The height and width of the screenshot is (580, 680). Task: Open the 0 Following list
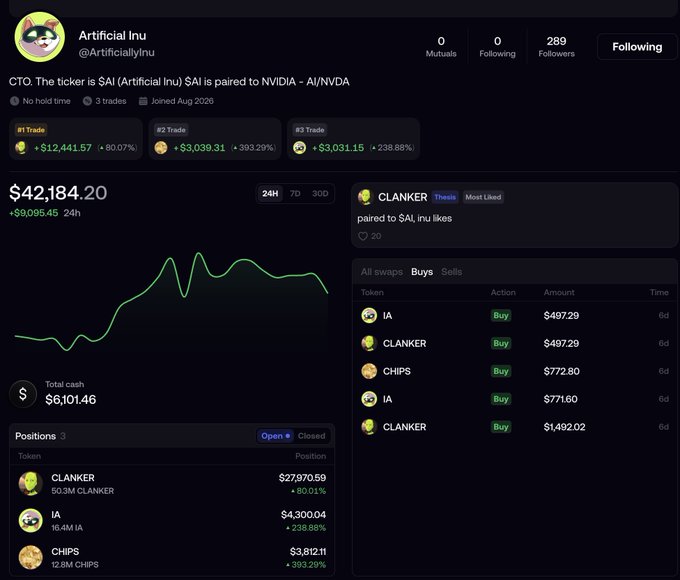tap(497, 47)
